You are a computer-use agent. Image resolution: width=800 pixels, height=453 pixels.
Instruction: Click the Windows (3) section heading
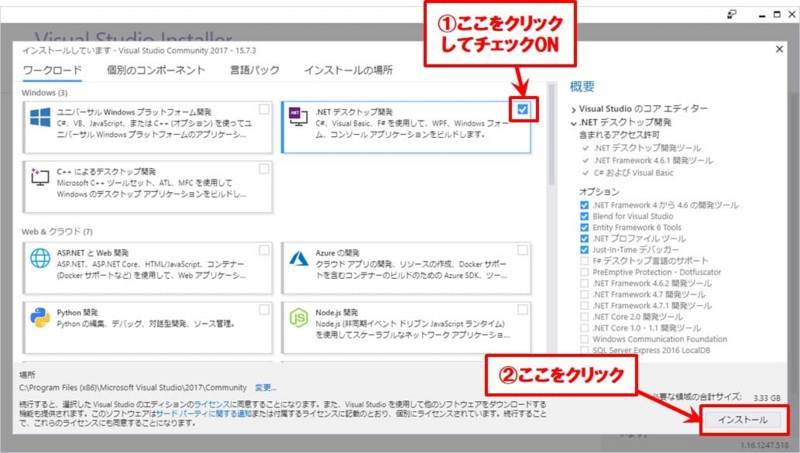pos(44,93)
